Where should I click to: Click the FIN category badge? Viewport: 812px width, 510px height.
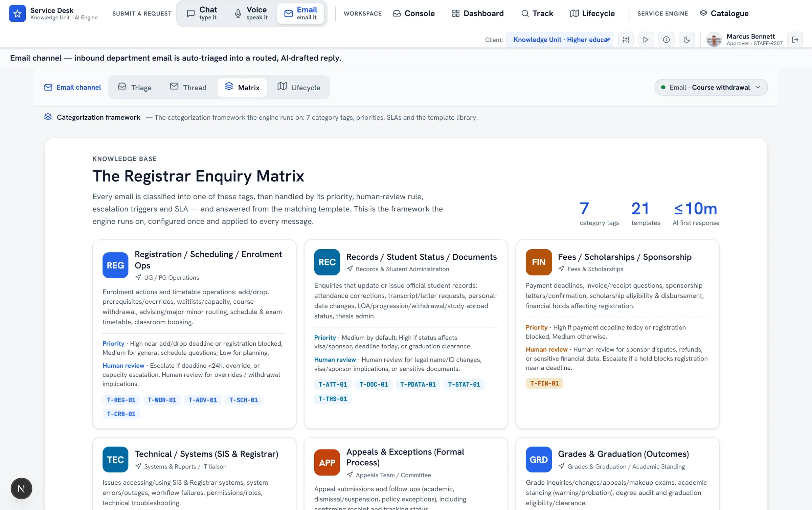539,262
